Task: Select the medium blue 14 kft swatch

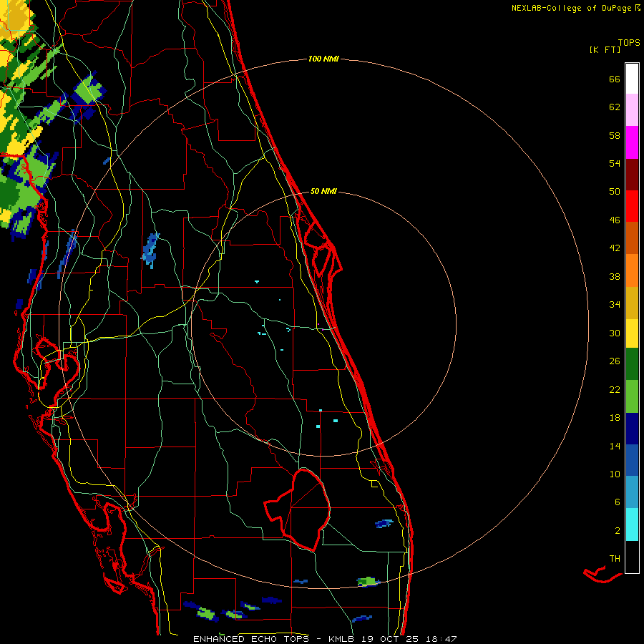Action: tap(632, 460)
